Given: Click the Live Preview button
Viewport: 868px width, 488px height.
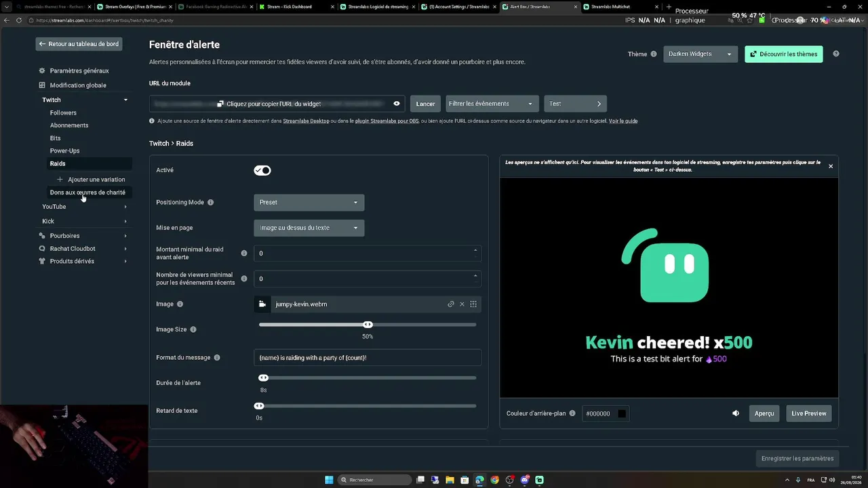Looking at the screenshot, I should (809, 413).
